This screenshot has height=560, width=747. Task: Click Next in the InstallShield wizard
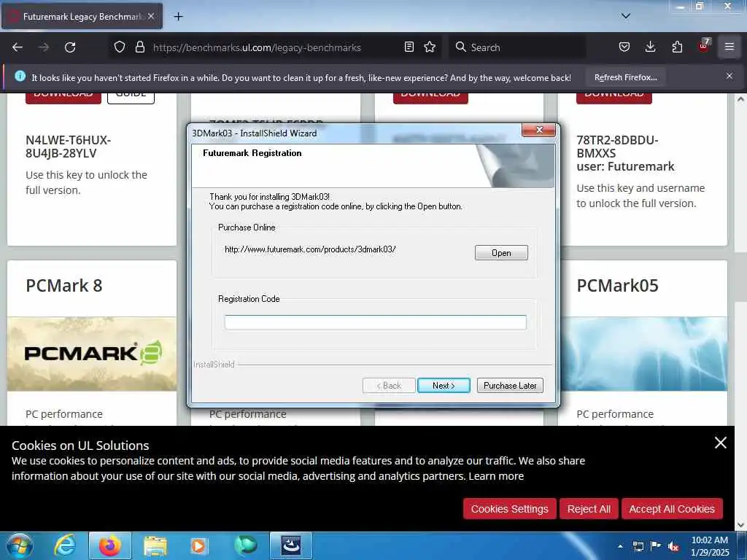click(444, 386)
